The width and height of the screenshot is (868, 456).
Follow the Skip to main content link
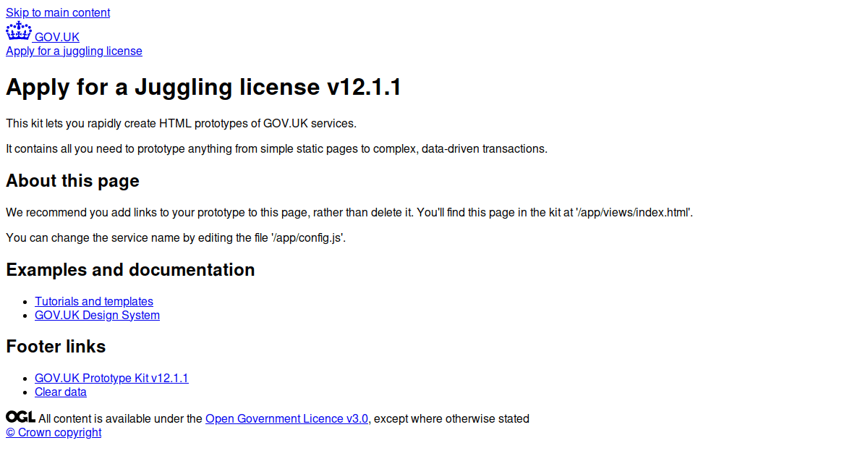[x=58, y=12]
